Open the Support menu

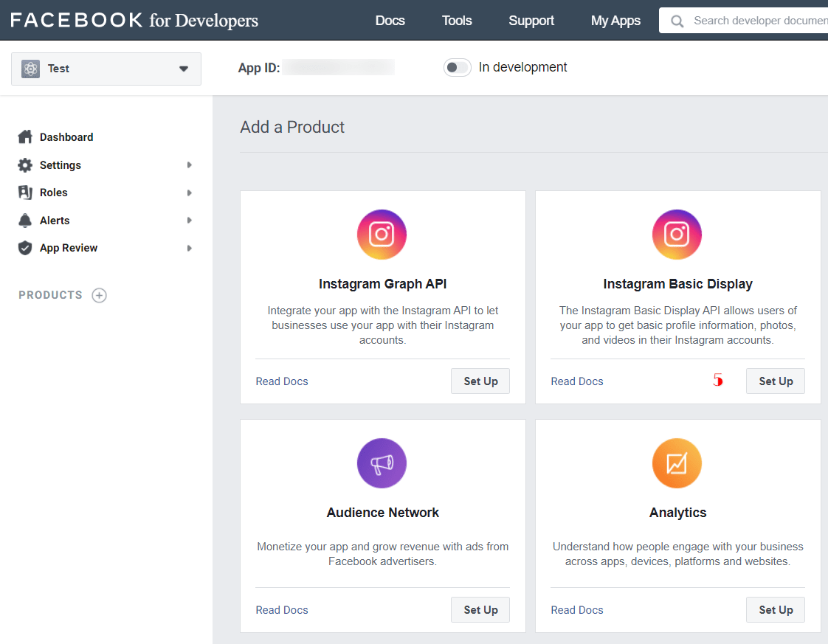[531, 21]
